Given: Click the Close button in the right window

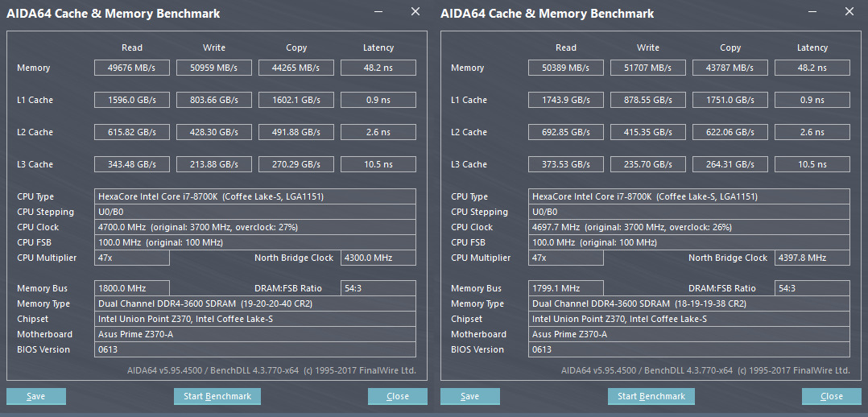Looking at the screenshot, I should point(832,396).
